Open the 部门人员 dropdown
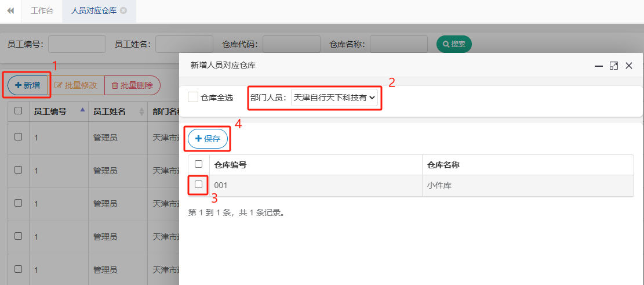644x285 pixels. coord(334,98)
